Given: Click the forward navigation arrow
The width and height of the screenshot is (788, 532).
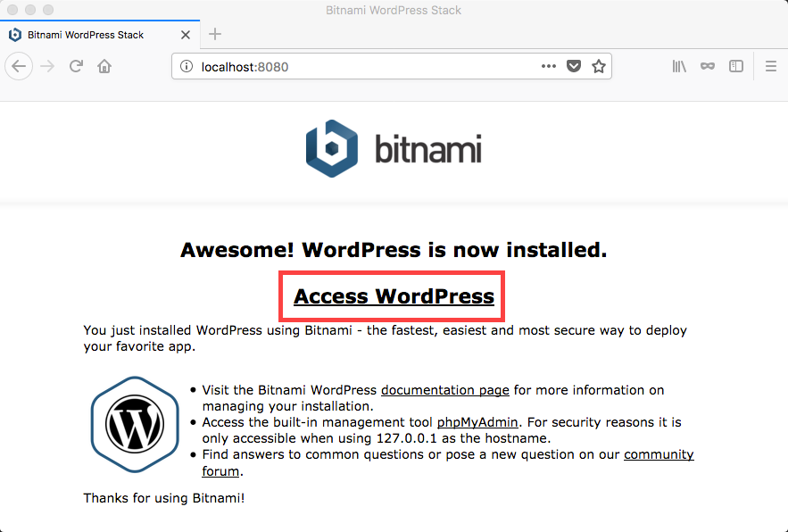Looking at the screenshot, I should click(x=47, y=66).
